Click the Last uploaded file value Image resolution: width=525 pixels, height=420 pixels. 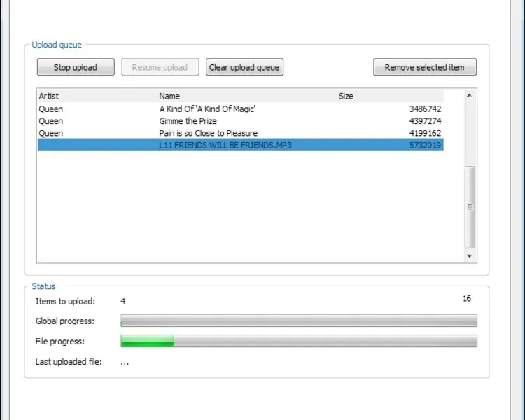point(125,362)
